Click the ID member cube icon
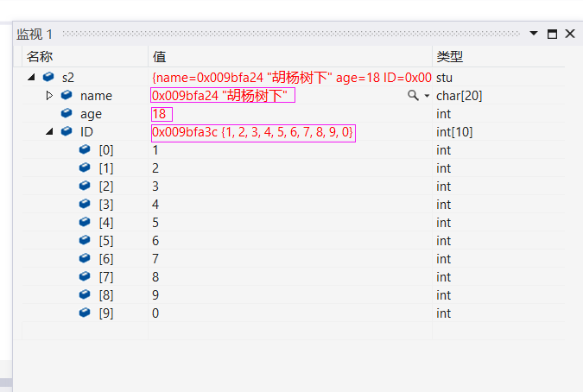This screenshot has width=583, height=392. point(67,131)
